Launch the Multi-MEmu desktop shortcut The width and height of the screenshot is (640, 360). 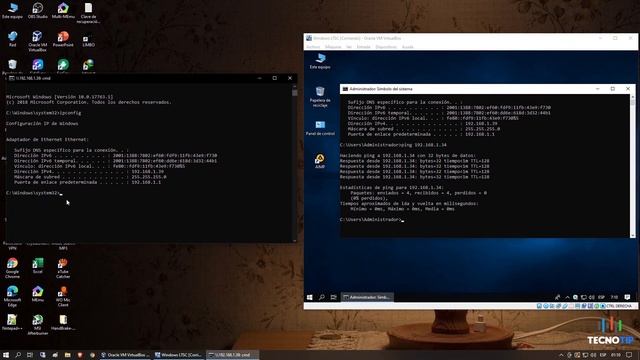pos(63,11)
